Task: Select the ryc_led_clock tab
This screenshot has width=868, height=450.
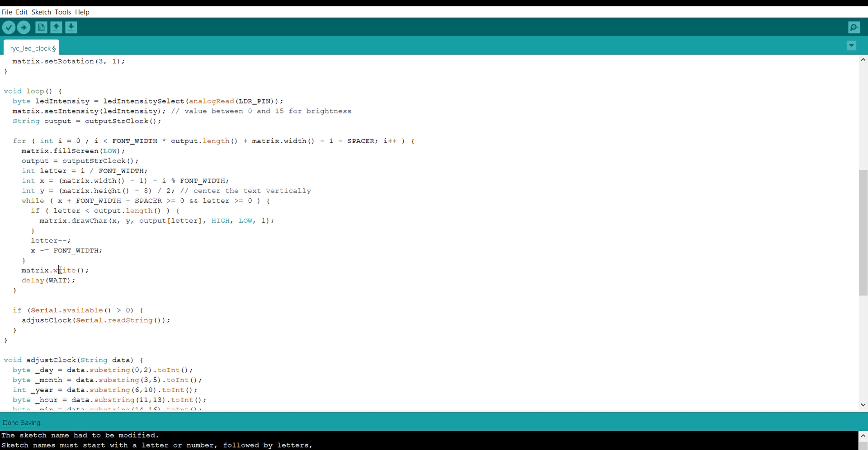Action: pyautogui.click(x=32, y=48)
